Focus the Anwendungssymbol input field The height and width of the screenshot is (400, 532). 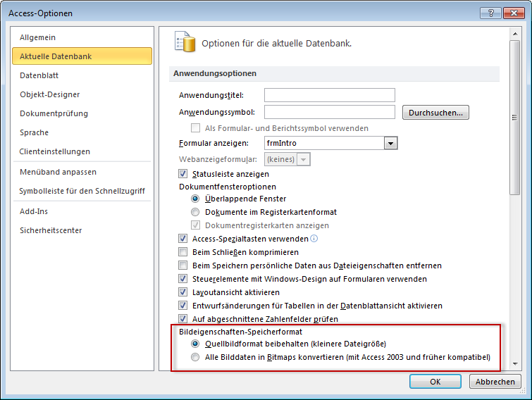pyautogui.click(x=329, y=112)
